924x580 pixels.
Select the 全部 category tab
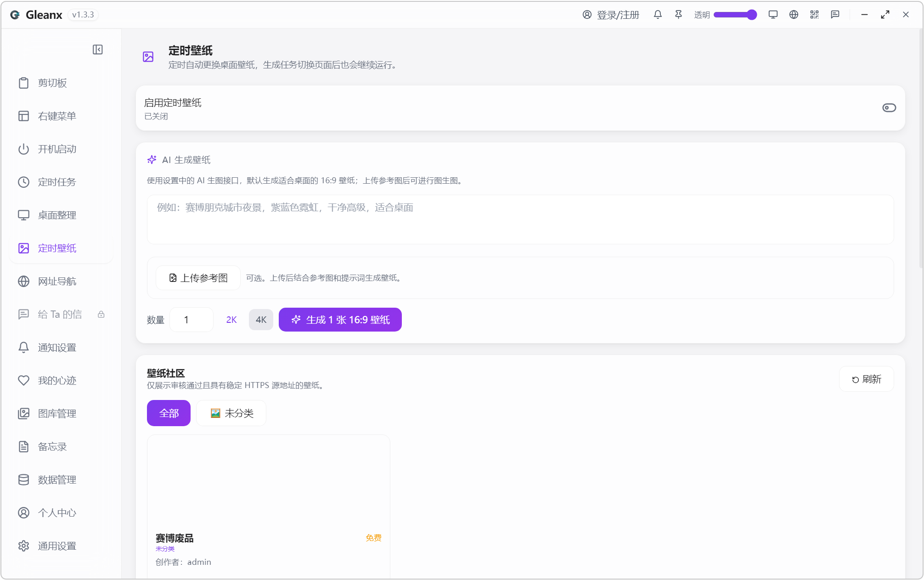pyautogui.click(x=169, y=413)
